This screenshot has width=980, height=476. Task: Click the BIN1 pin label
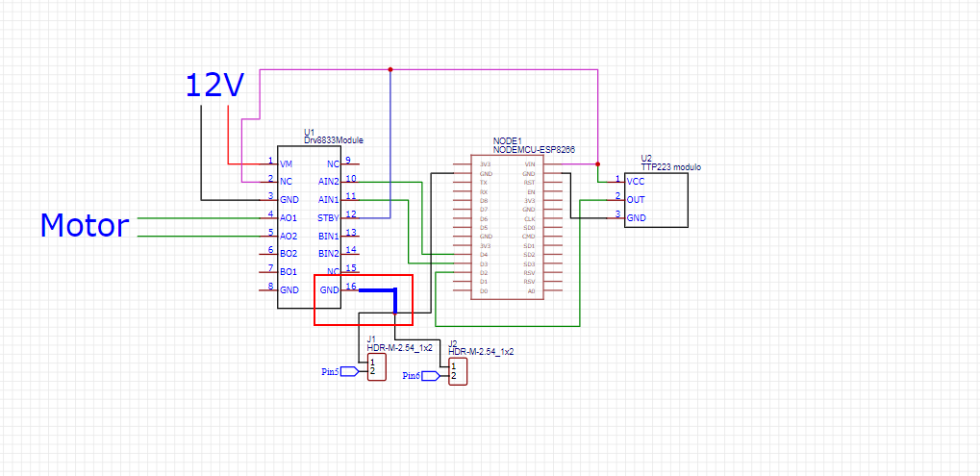(x=329, y=237)
